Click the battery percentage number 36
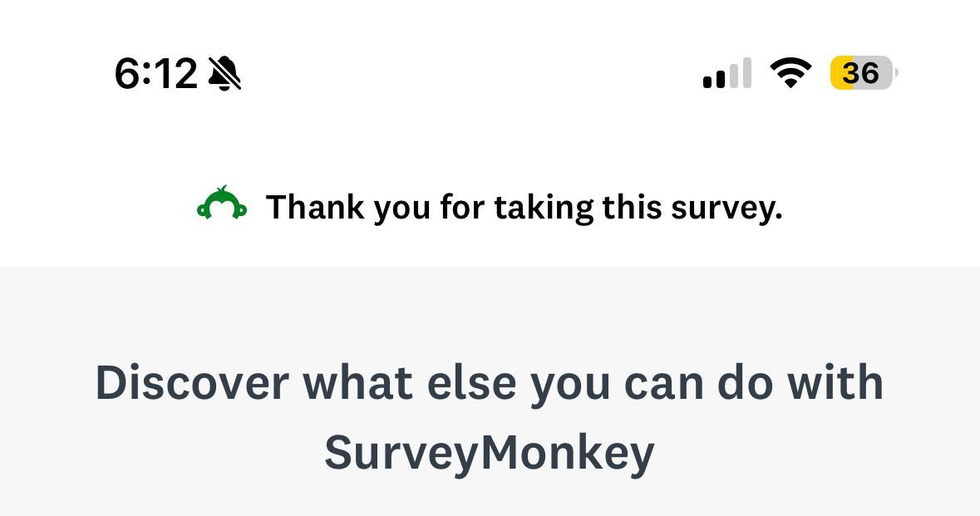 pyautogui.click(x=861, y=74)
